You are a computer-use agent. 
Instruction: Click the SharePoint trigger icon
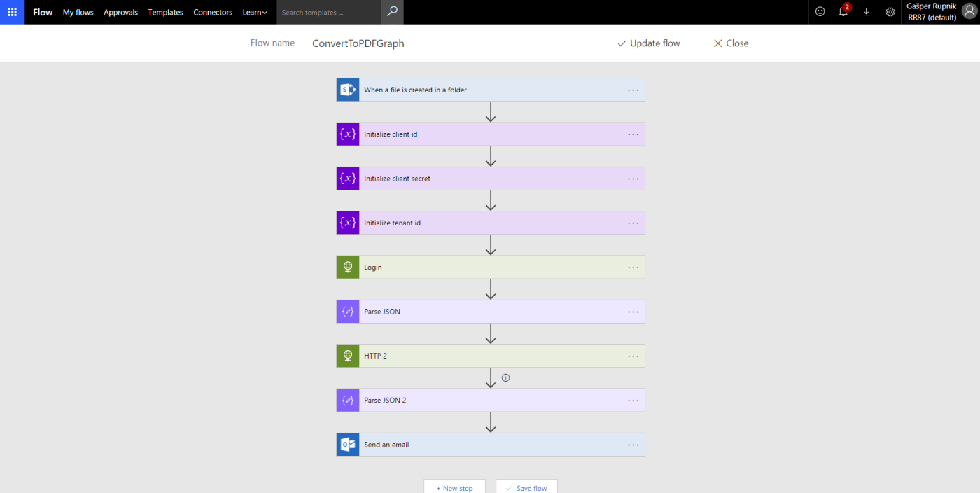(348, 90)
